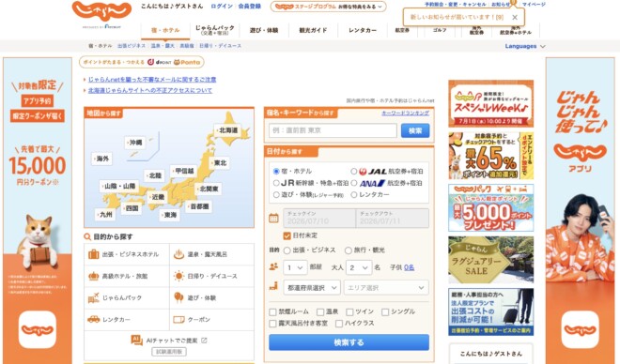Open the 観光ガイド main tab

(313, 30)
